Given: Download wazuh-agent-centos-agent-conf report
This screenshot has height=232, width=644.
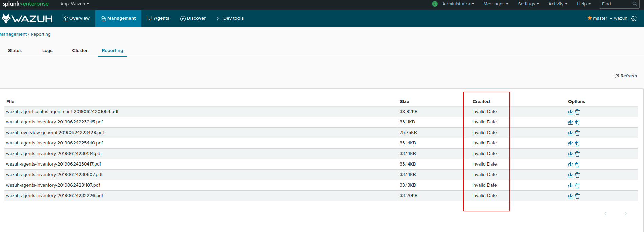Looking at the screenshot, I should [570, 112].
